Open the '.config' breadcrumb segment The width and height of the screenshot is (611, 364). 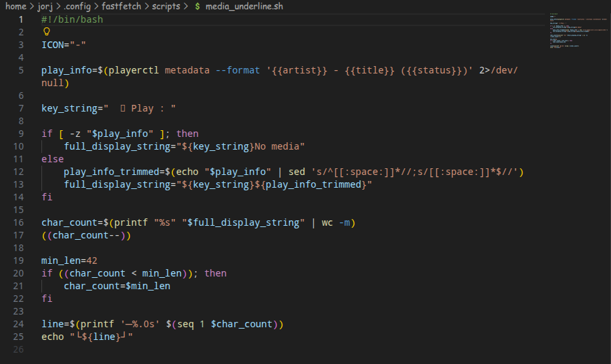[x=77, y=6]
